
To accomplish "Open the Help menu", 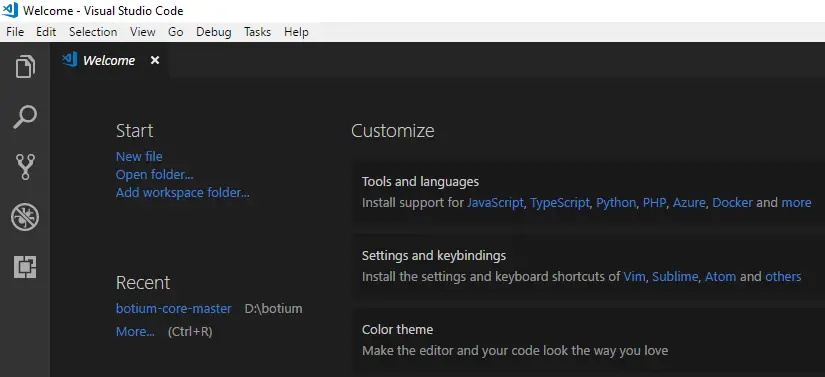I will (296, 32).
